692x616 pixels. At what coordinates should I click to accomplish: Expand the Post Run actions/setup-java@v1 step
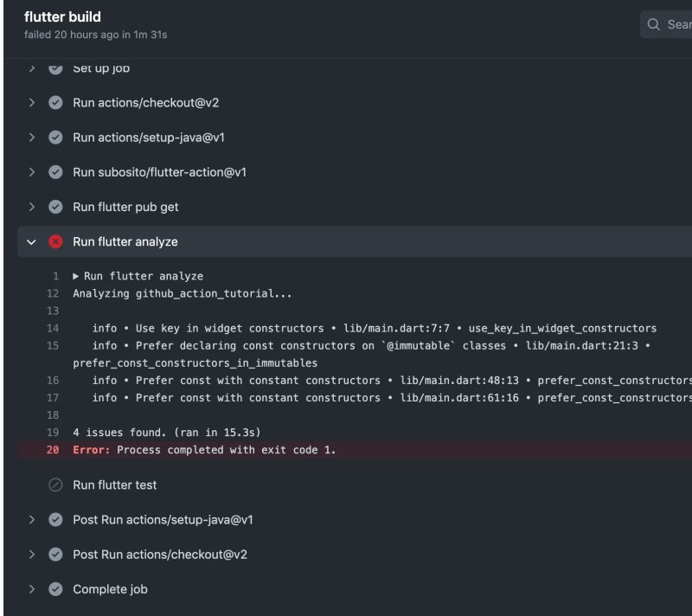(x=31, y=519)
